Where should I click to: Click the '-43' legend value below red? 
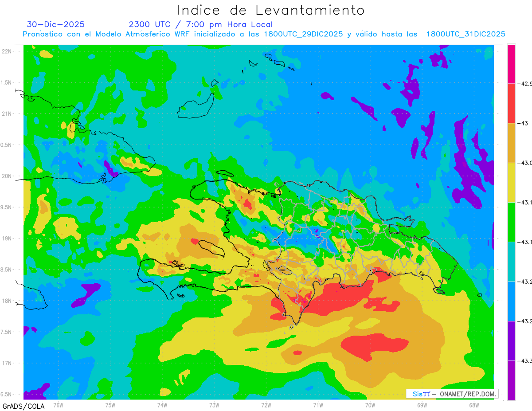(524, 123)
